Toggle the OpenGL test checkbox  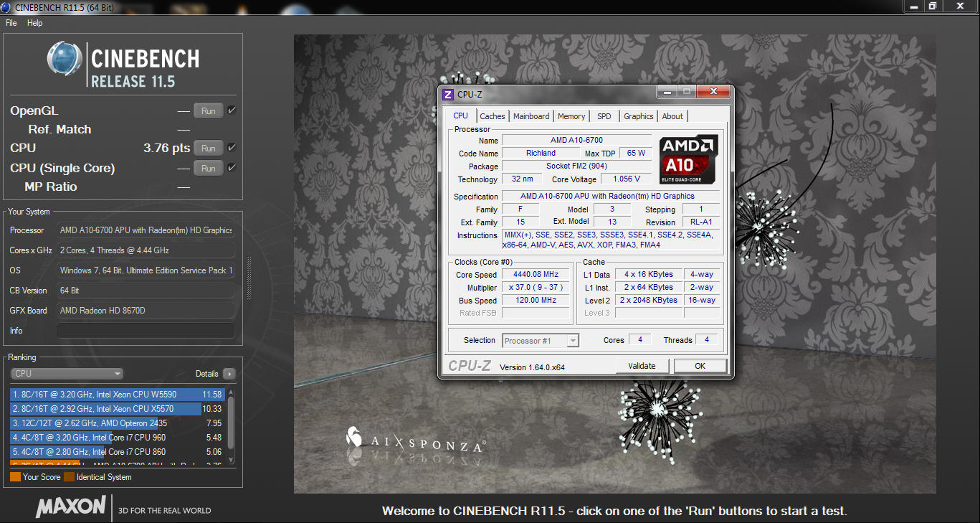(232, 110)
